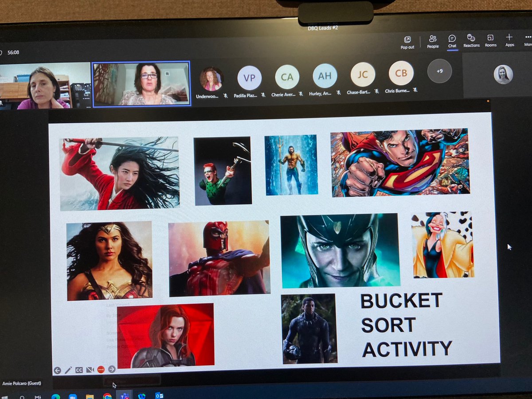The width and height of the screenshot is (532, 399).
Task: Go to previous slide arrow
Action: pyautogui.click(x=57, y=370)
